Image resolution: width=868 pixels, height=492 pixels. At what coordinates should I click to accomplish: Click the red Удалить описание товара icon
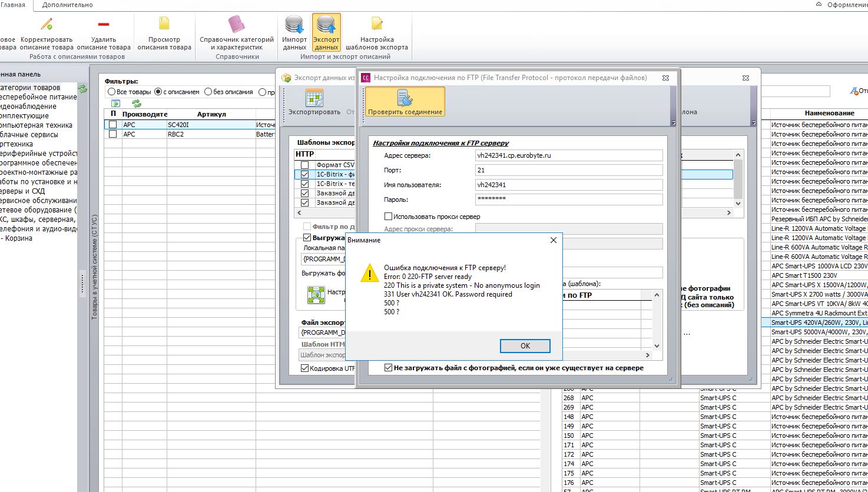click(104, 24)
